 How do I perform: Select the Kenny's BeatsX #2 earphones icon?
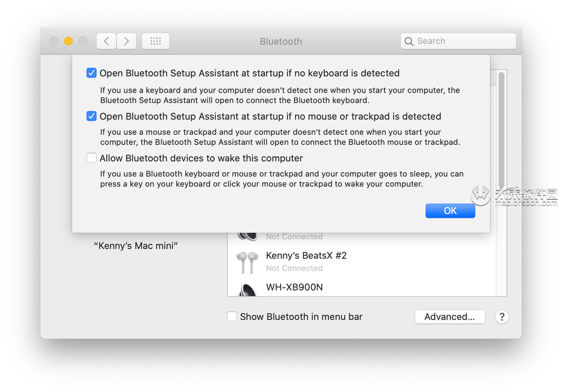247,261
